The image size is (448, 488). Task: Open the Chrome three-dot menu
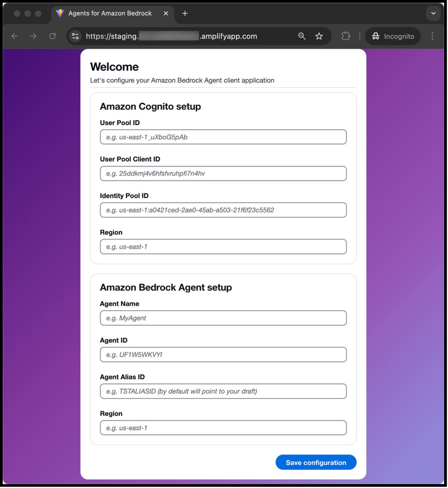point(432,36)
